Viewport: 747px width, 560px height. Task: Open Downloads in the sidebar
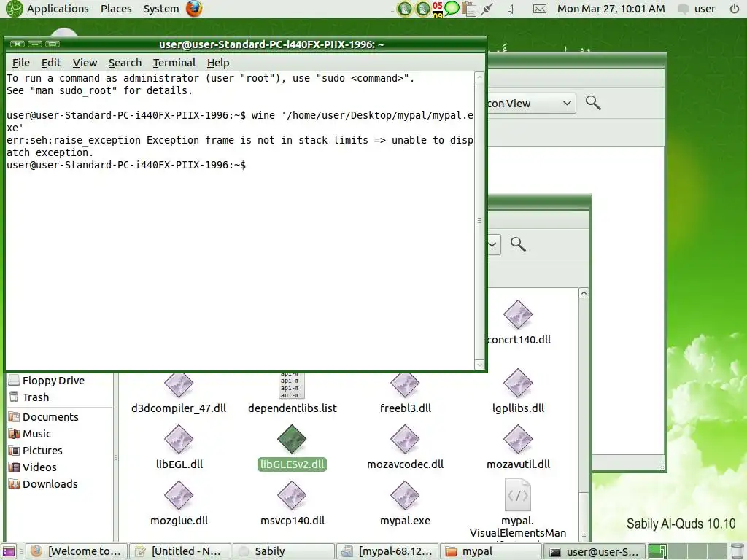[43, 484]
